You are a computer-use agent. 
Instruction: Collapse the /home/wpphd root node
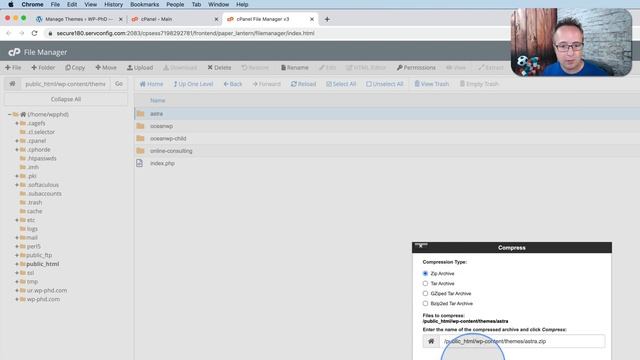click(x=10, y=115)
